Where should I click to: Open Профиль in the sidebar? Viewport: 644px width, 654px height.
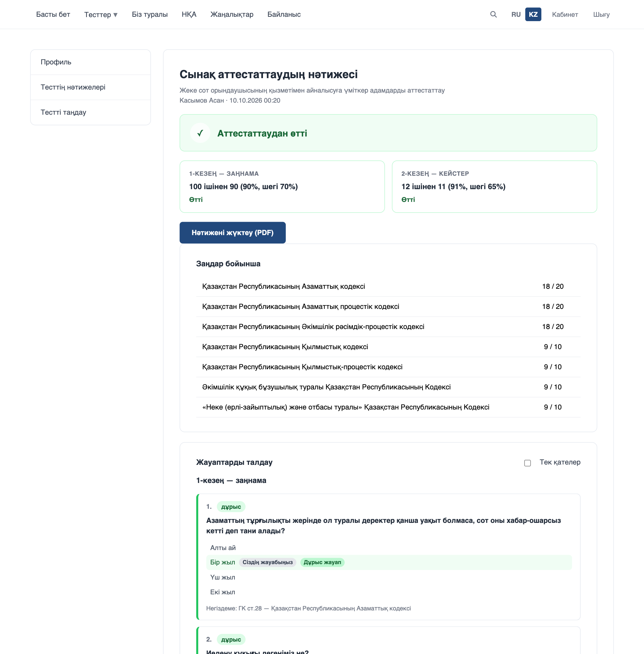pos(90,62)
